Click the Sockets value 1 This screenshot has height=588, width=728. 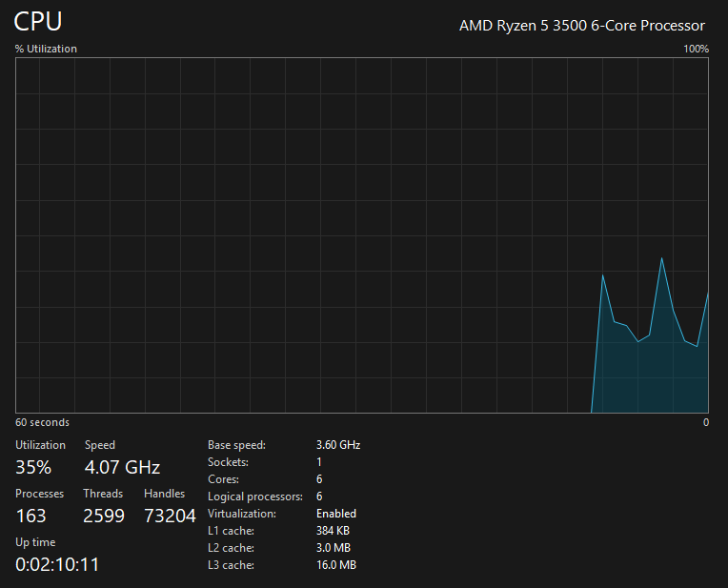pyautogui.click(x=319, y=462)
